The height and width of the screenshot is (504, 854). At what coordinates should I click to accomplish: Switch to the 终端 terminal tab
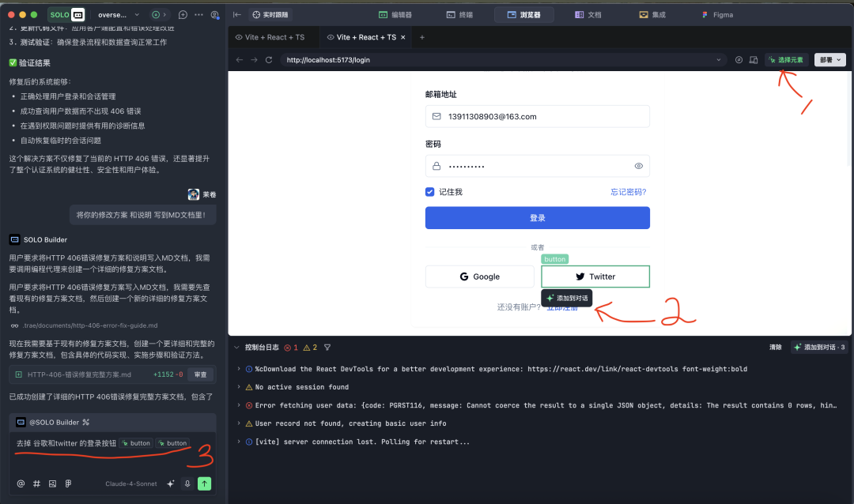point(459,15)
